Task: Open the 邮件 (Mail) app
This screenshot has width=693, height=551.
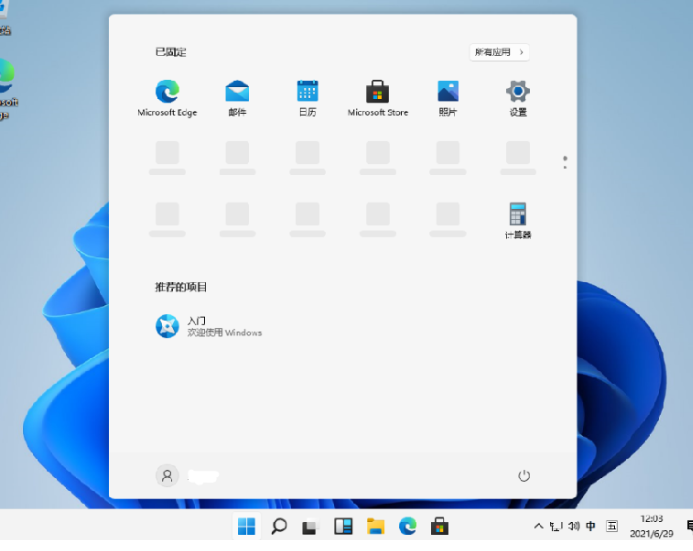Action: 237,98
